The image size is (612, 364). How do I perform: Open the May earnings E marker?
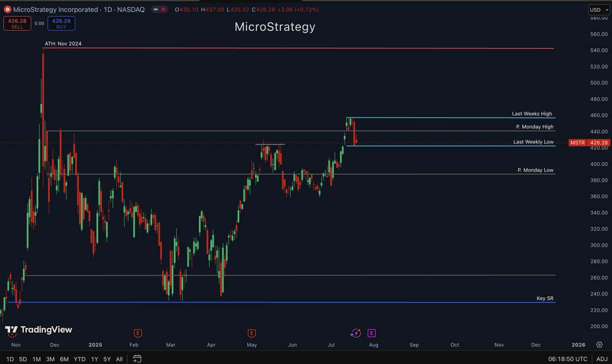point(251,333)
